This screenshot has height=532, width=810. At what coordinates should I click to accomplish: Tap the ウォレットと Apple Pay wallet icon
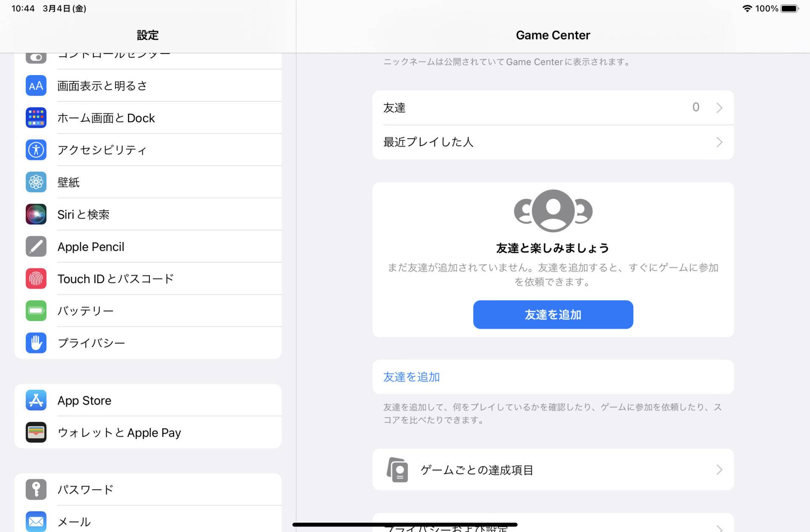[x=36, y=432]
